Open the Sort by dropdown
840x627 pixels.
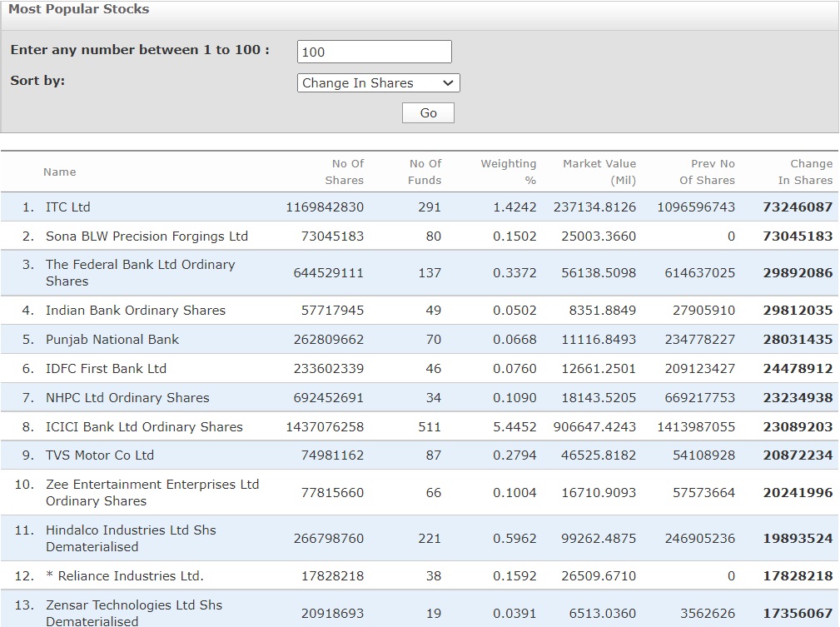pyautogui.click(x=378, y=83)
